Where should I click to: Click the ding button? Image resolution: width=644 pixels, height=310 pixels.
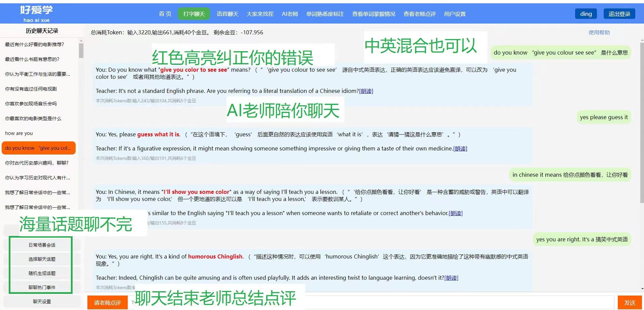point(586,14)
